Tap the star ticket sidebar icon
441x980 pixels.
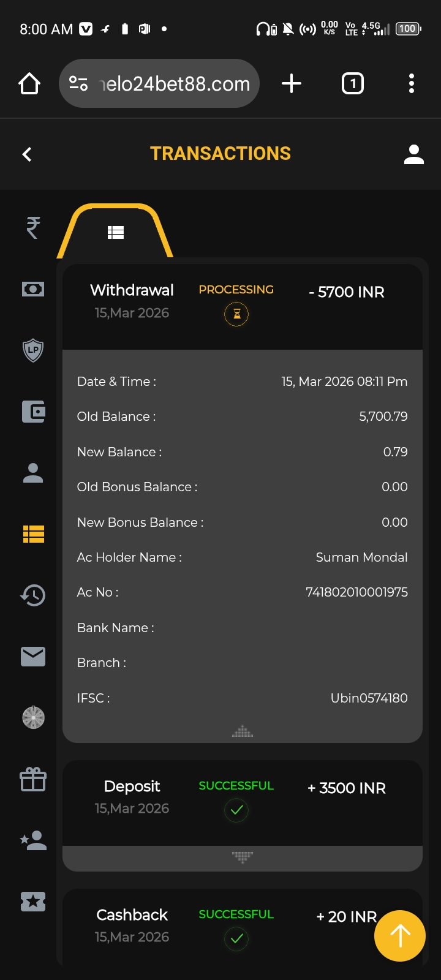click(33, 902)
